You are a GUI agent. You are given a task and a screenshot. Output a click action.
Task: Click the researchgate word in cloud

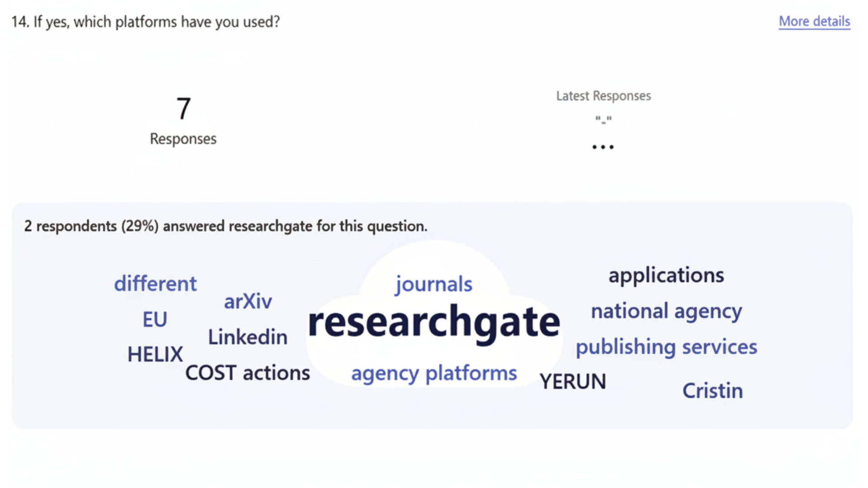coord(434,322)
